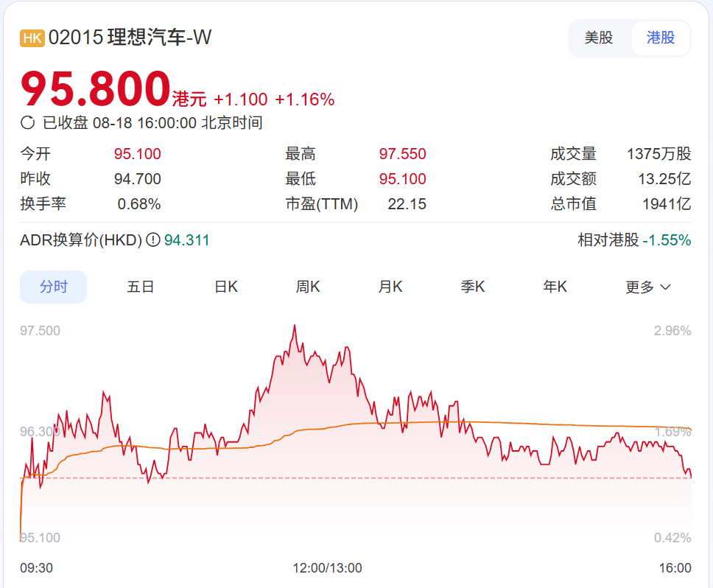Click the 09:30 time axis label
This screenshot has width=713, height=588.
[36, 568]
